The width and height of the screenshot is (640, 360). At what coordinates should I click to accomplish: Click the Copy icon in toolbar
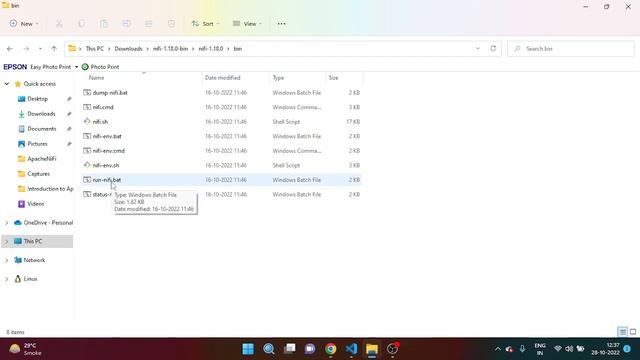82,24
